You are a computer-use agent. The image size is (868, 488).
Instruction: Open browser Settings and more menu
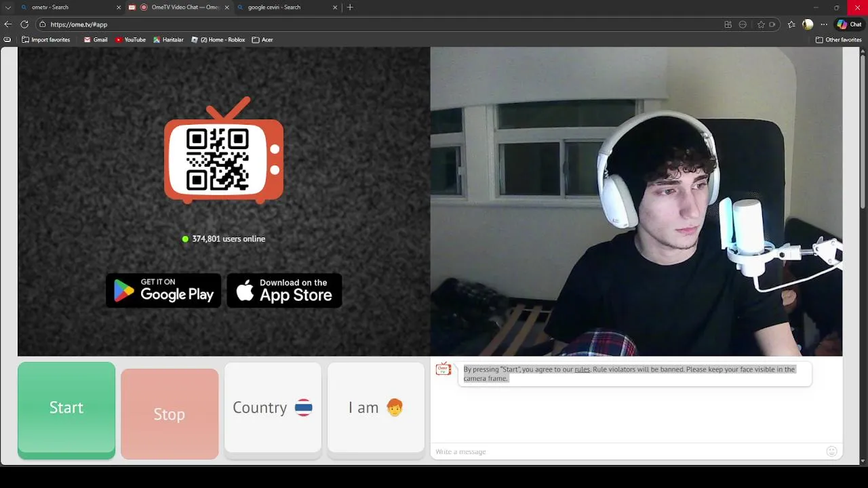point(824,24)
